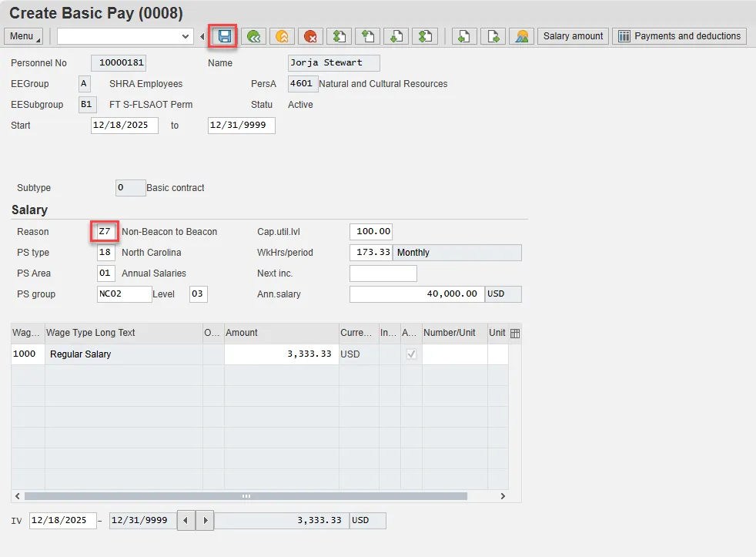Click the wage table horizontal scrollbar thumb
Image resolution: width=756 pixels, height=557 pixels.
click(x=246, y=496)
